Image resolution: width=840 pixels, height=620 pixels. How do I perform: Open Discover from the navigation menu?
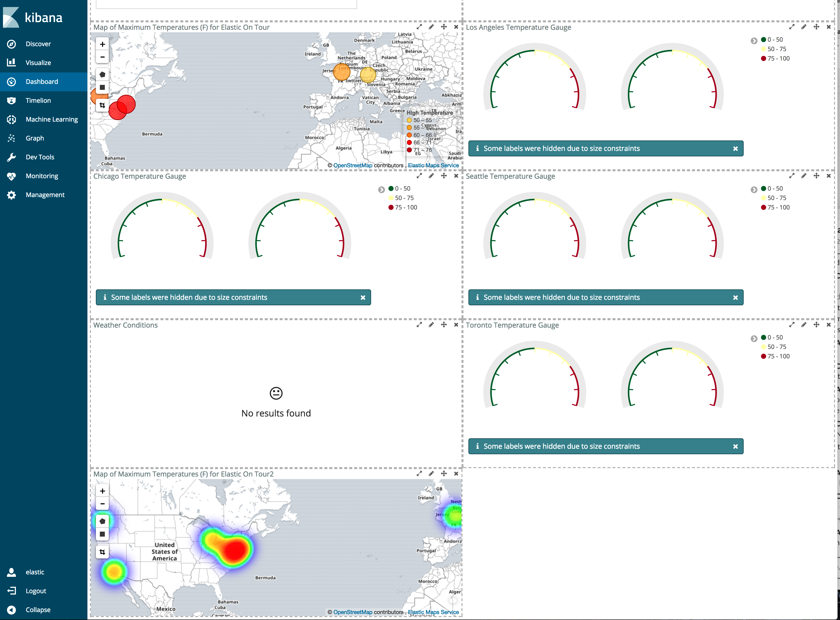point(38,44)
